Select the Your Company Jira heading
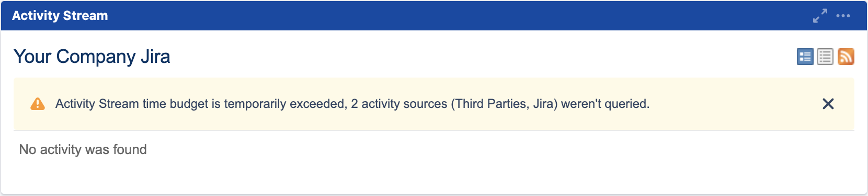Image resolution: width=868 pixels, height=196 pixels. 92,57
